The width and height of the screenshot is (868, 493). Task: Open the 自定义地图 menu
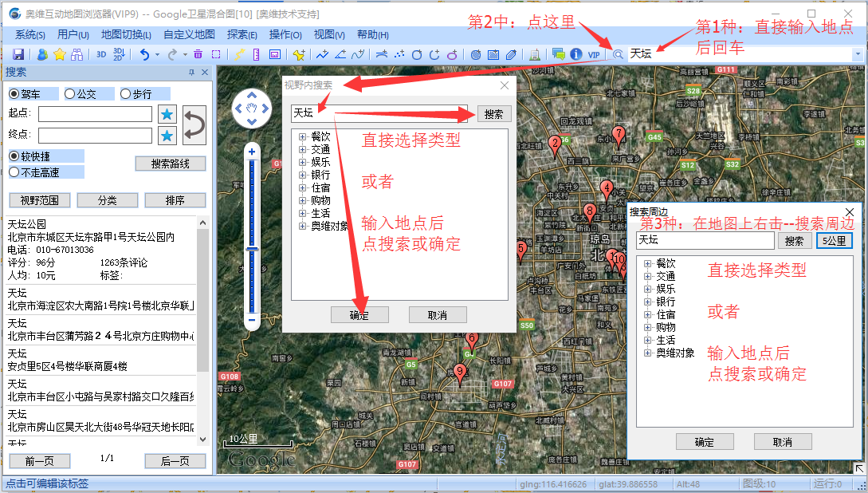[x=189, y=35]
